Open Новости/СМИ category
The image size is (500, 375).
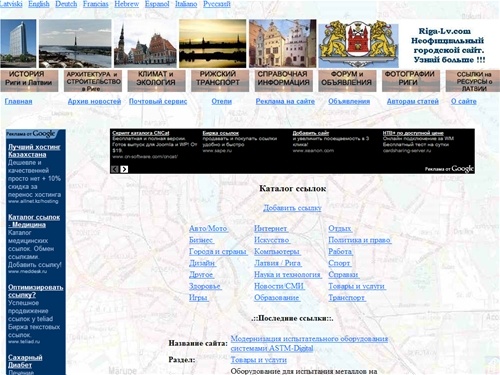coord(279,286)
